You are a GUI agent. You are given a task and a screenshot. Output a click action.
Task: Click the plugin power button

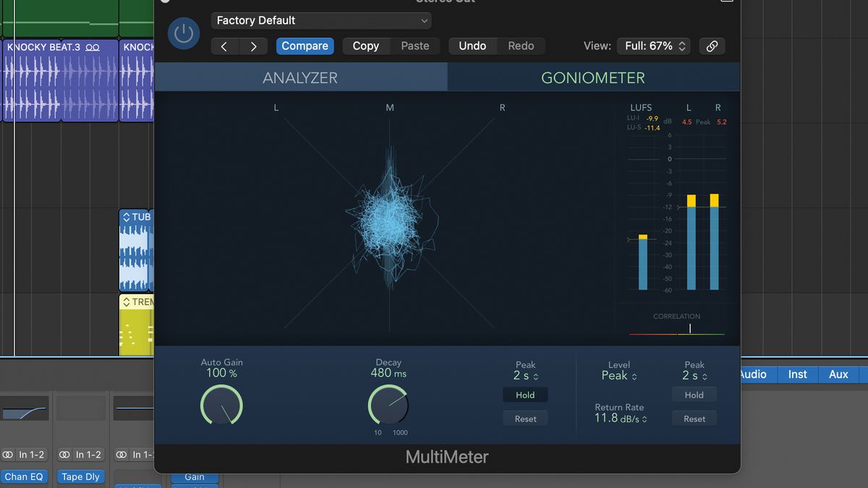coord(183,33)
